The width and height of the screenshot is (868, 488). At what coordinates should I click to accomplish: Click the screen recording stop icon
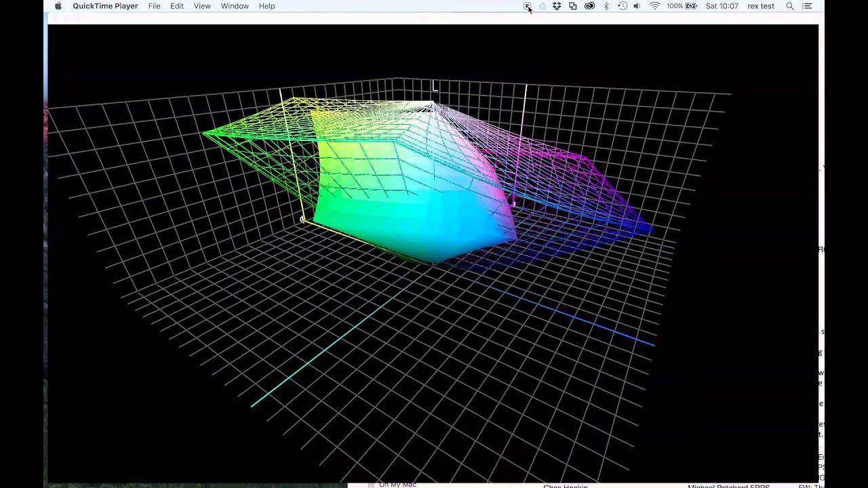click(527, 6)
